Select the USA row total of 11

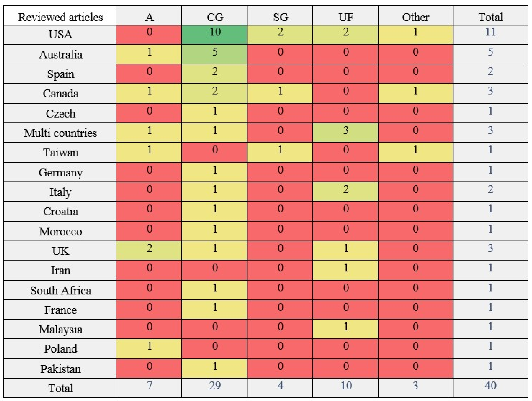[491, 35]
